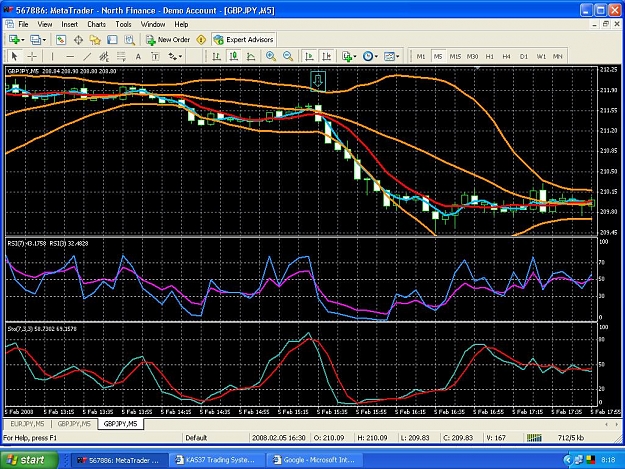
Task: Toggle Chart Shift from right border
Action: tap(326, 57)
